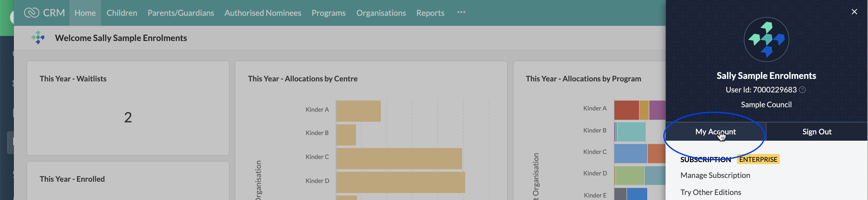Viewport: 868px width, 200px height.
Task: Click the User Id help icon
Action: pos(802,90)
